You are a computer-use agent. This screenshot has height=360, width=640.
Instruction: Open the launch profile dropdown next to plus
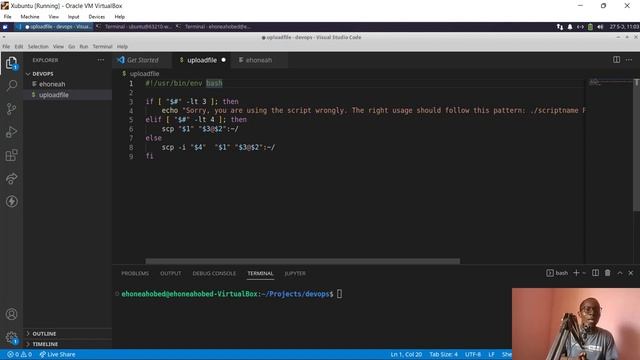coord(584,273)
